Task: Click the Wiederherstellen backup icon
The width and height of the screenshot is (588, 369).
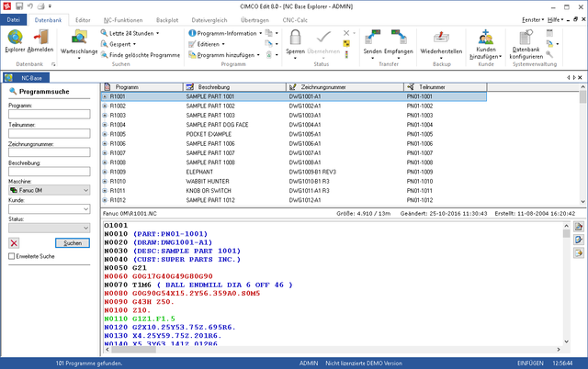Action: click(441, 38)
